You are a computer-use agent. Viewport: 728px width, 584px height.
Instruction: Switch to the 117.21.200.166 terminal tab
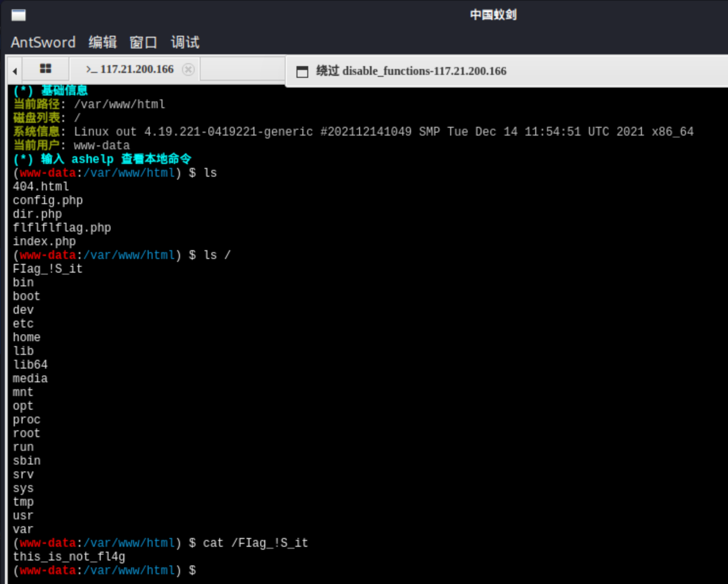click(130, 70)
